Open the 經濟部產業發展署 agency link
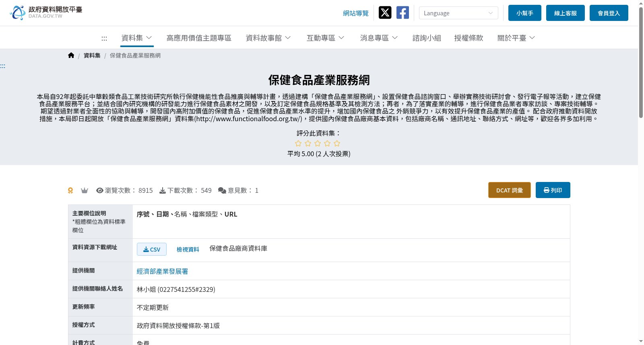 [163, 271]
